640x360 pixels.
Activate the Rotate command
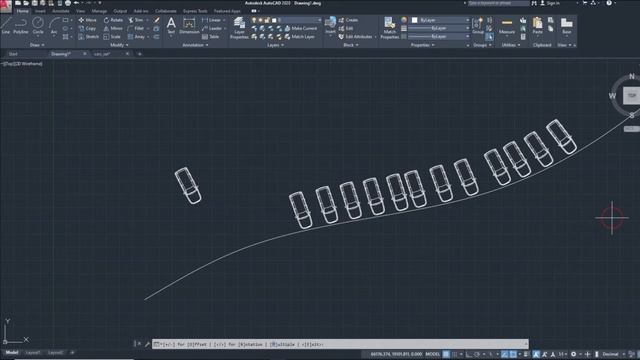coord(113,20)
